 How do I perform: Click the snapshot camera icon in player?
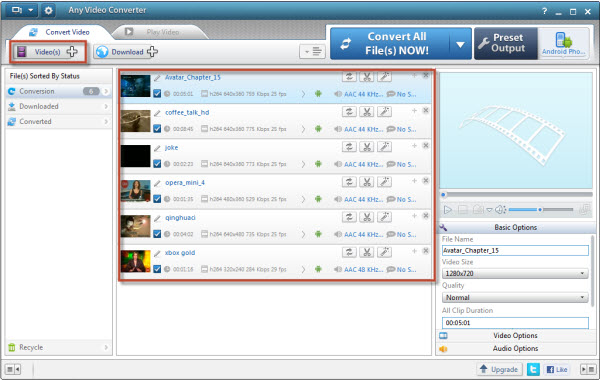[478, 210]
